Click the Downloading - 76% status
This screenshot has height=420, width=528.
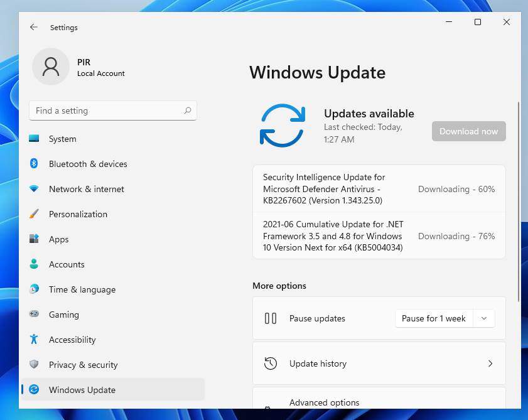click(456, 236)
